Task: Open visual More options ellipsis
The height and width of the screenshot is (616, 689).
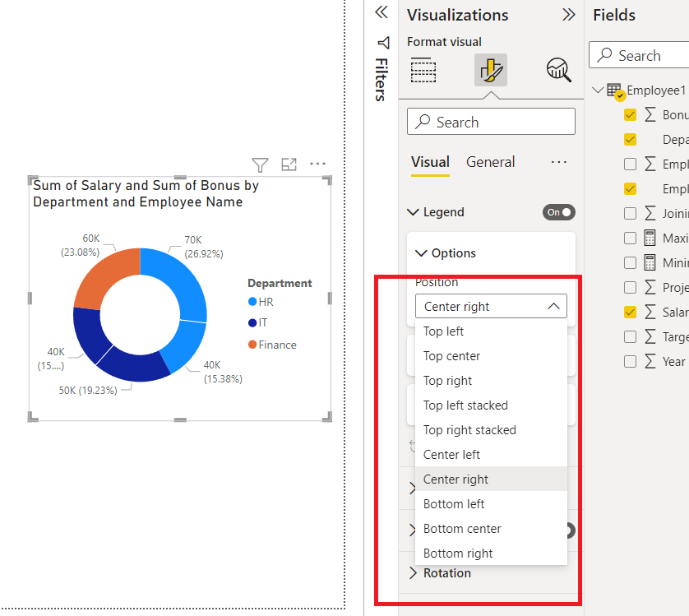Action: coord(317,164)
